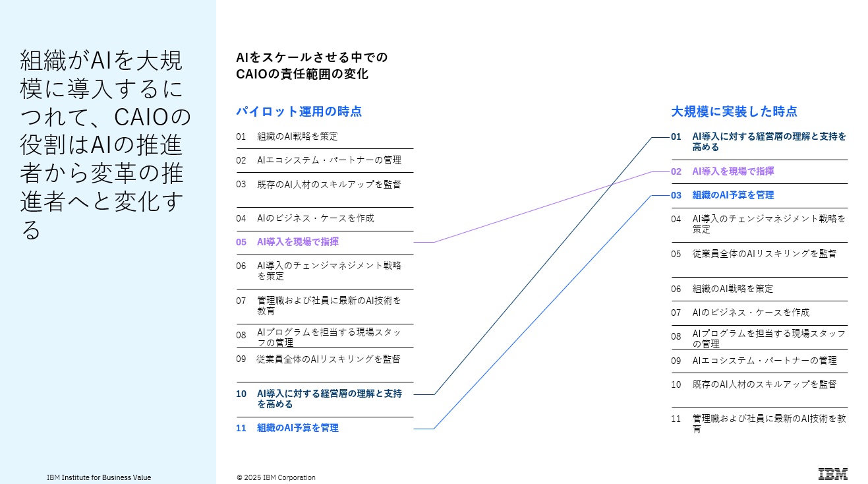Click the IBM Institute for Business Value footer
This screenshot has width=868, height=484.
[99, 477]
